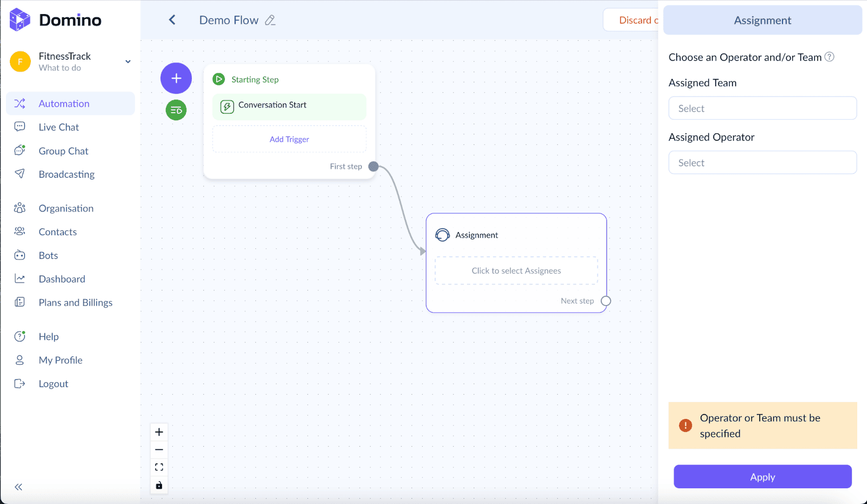
Task: Go back with the left arrow
Action: click(x=172, y=20)
